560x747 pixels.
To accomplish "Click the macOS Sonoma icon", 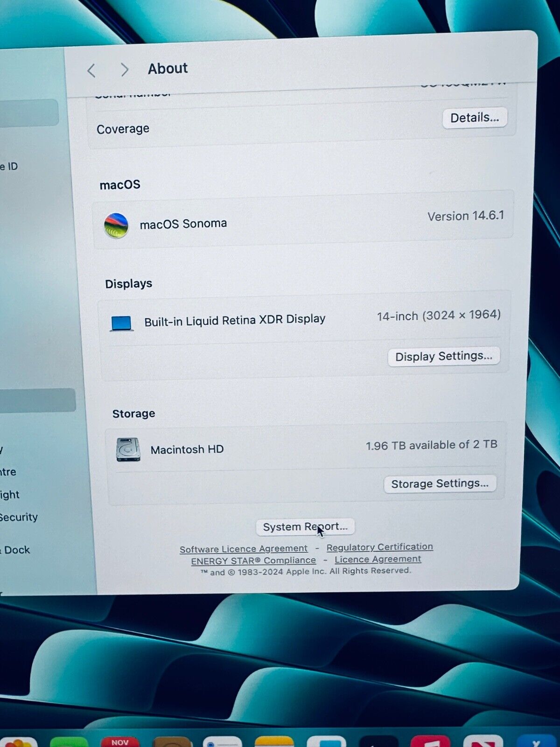I will point(116,226).
